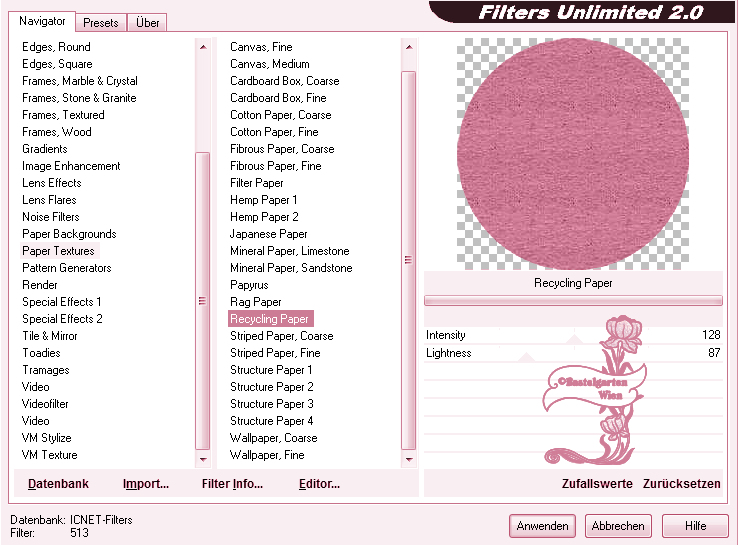The width and height of the screenshot is (738, 545).
Task: Select Tramages category
Action: pos(46,370)
